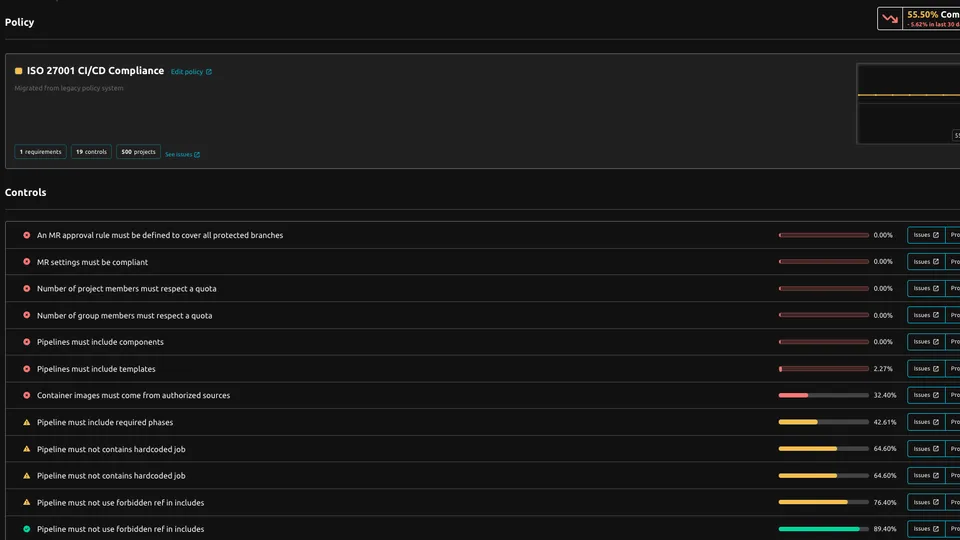Open Issues on the forbidden ref row at 89.40%
960x540 pixels.
click(x=926, y=529)
